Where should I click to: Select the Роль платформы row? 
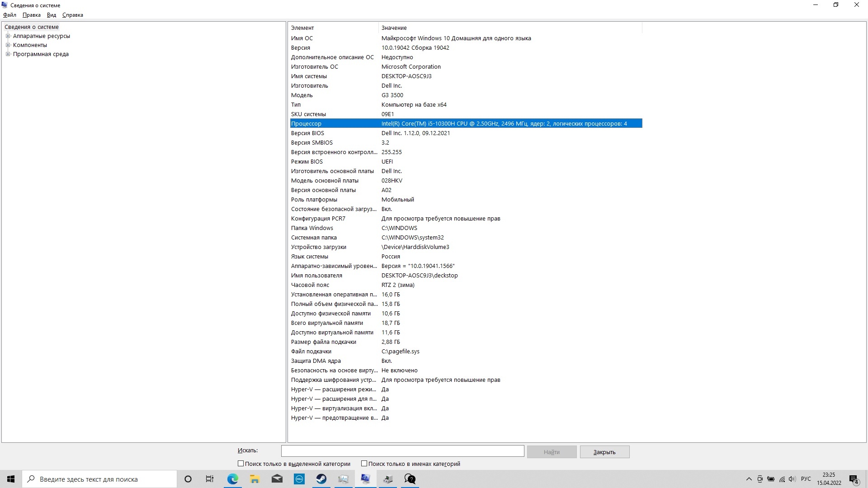[466, 200]
